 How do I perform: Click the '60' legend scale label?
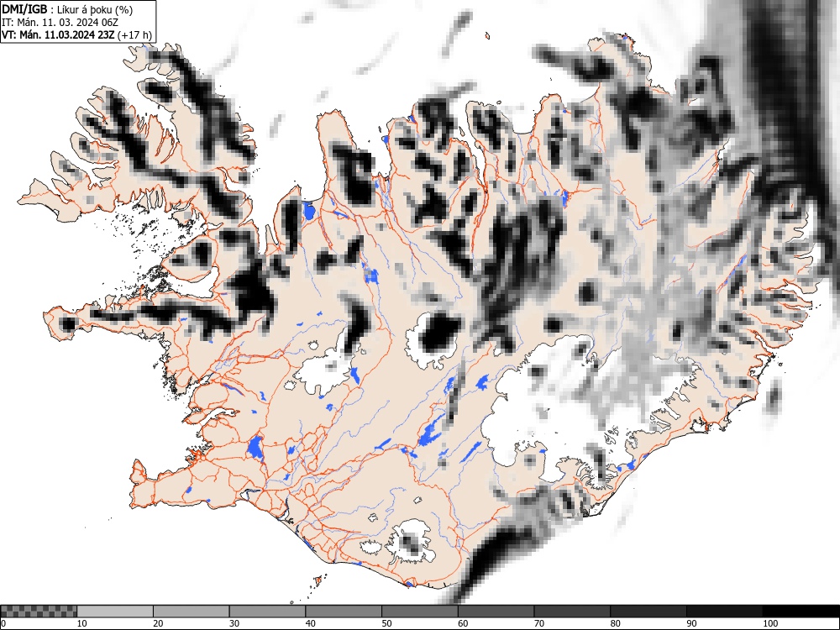(463, 623)
